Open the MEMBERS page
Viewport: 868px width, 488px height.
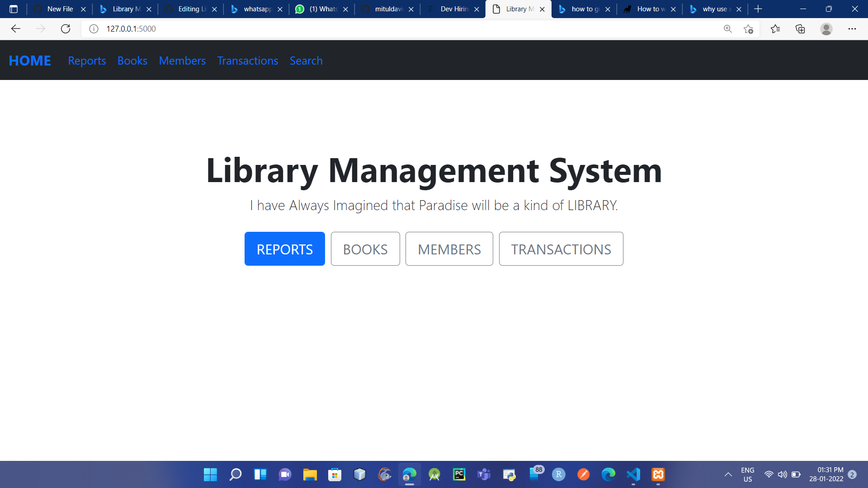click(449, 249)
